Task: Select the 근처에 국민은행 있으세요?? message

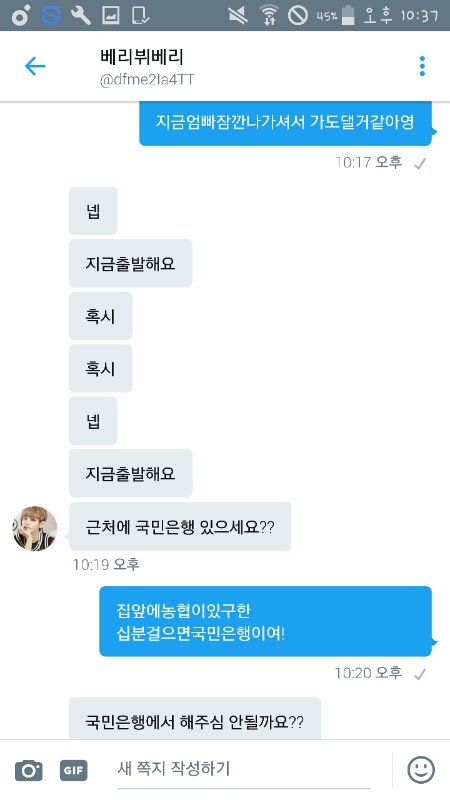Action: (180, 527)
